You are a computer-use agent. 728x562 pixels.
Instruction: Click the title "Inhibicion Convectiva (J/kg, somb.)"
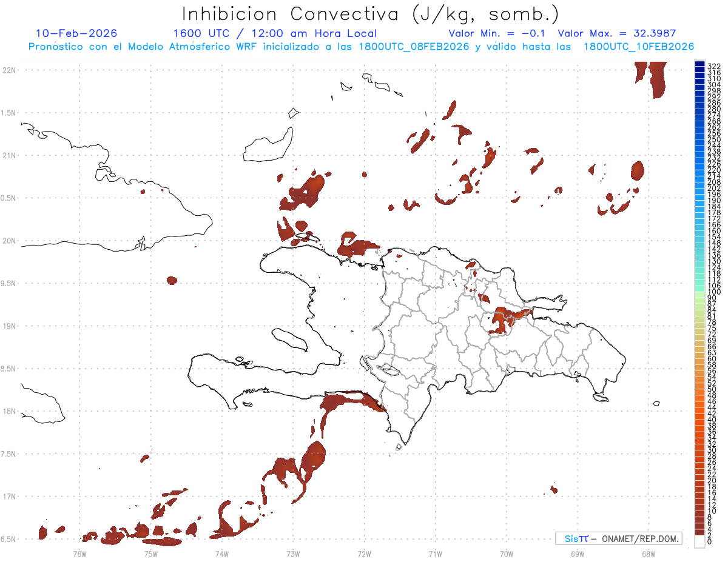[x=370, y=14]
